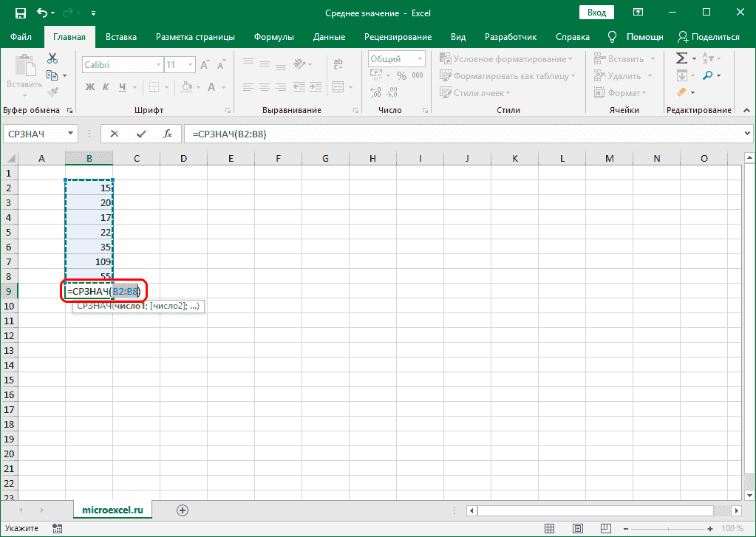Click the Undo arrow icon
The image size is (756, 537).
pyautogui.click(x=42, y=13)
